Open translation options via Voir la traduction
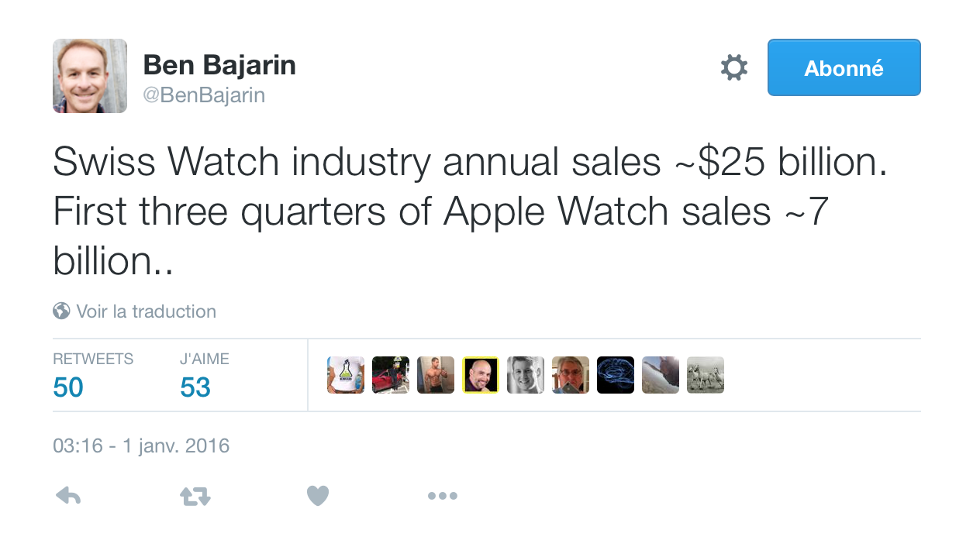 pos(146,311)
